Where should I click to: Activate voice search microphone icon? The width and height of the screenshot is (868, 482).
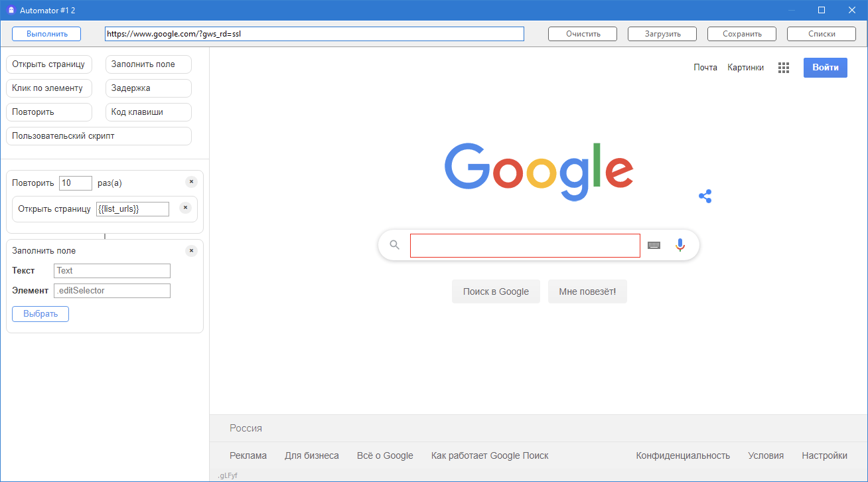[680, 245]
